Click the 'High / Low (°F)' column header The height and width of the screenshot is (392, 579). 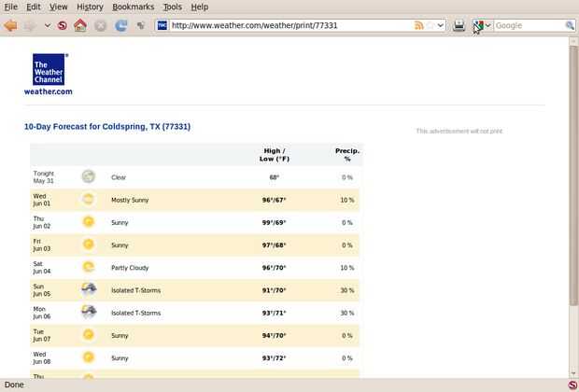tap(275, 155)
